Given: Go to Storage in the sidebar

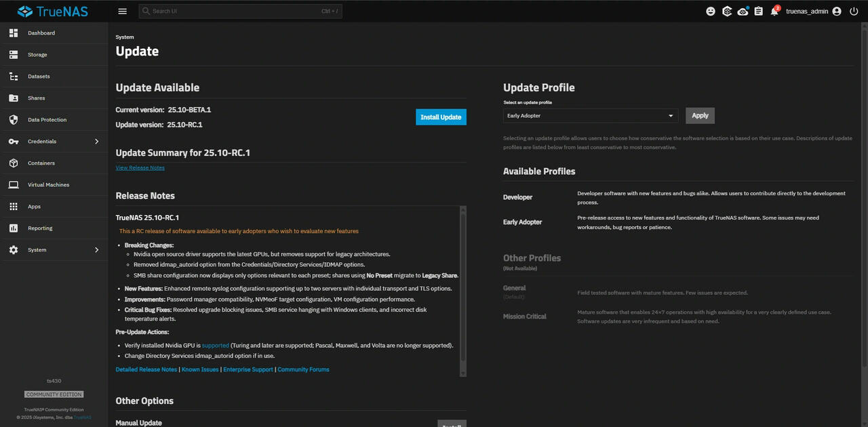Looking at the screenshot, I should click(37, 55).
